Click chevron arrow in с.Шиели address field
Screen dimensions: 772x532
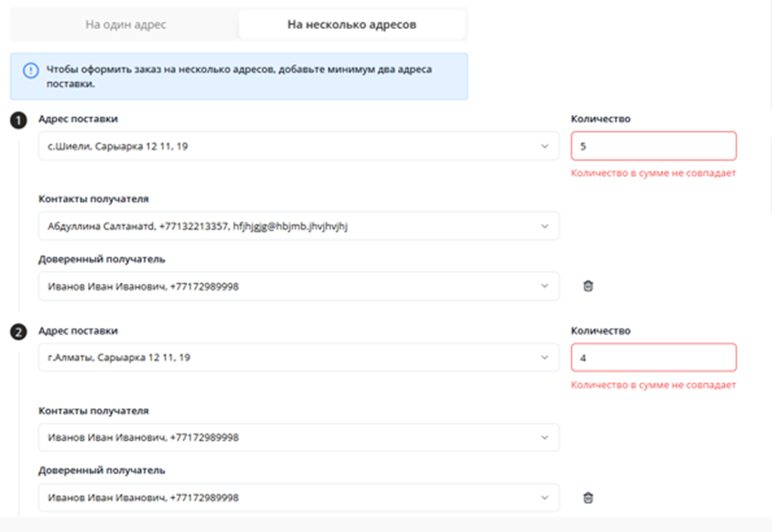pos(545,146)
